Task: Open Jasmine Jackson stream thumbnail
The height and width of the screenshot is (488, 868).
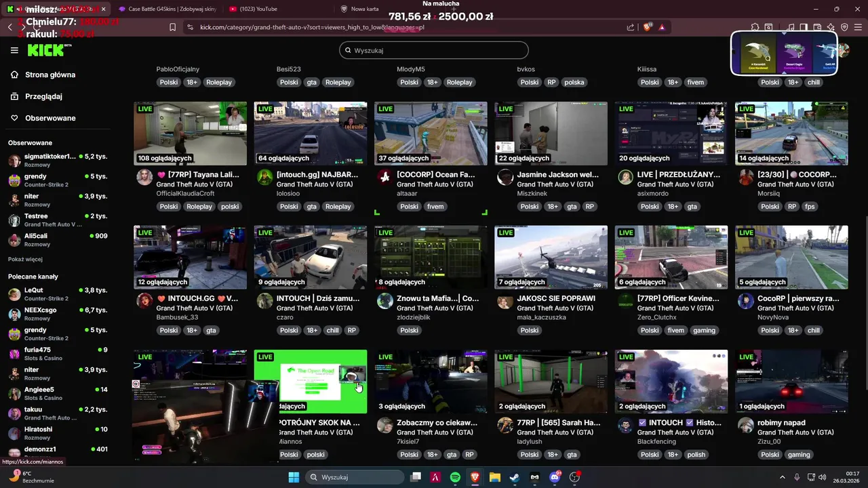Action: (551, 134)
